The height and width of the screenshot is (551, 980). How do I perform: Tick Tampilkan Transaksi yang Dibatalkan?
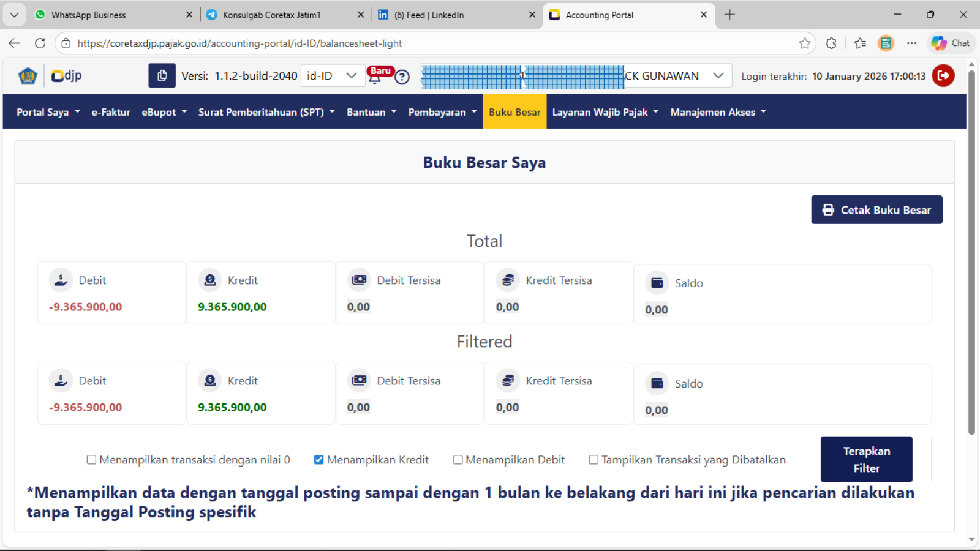(594, 460)
